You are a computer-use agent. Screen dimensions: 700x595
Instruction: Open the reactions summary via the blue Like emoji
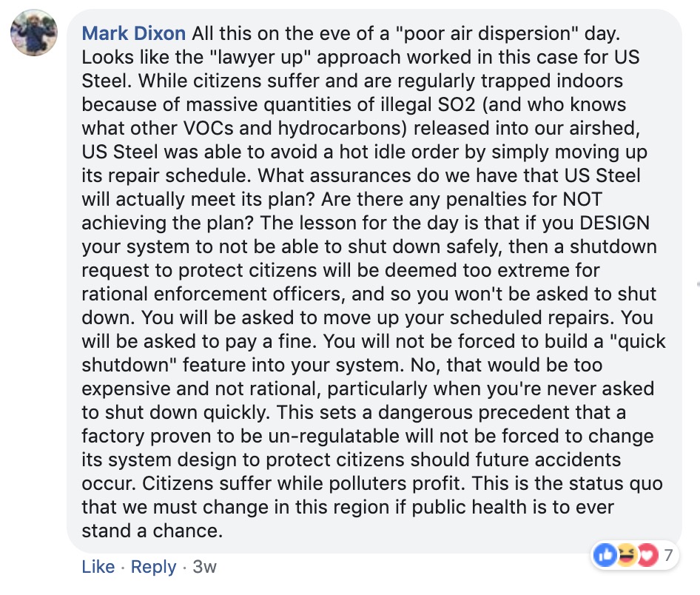pyautogui.click(x=603, y=554)
